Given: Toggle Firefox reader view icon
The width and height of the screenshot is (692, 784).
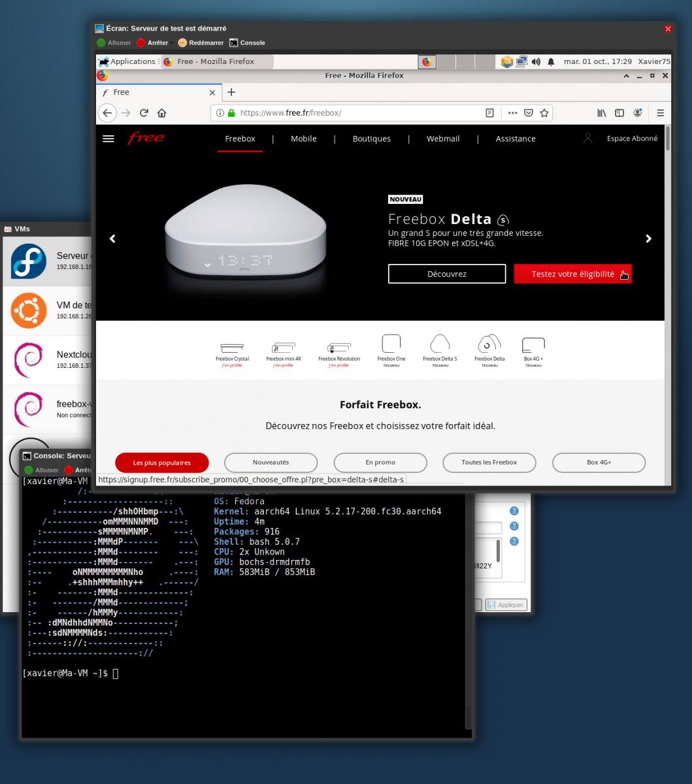Looking at the screenshot, I should pos(489,113).
